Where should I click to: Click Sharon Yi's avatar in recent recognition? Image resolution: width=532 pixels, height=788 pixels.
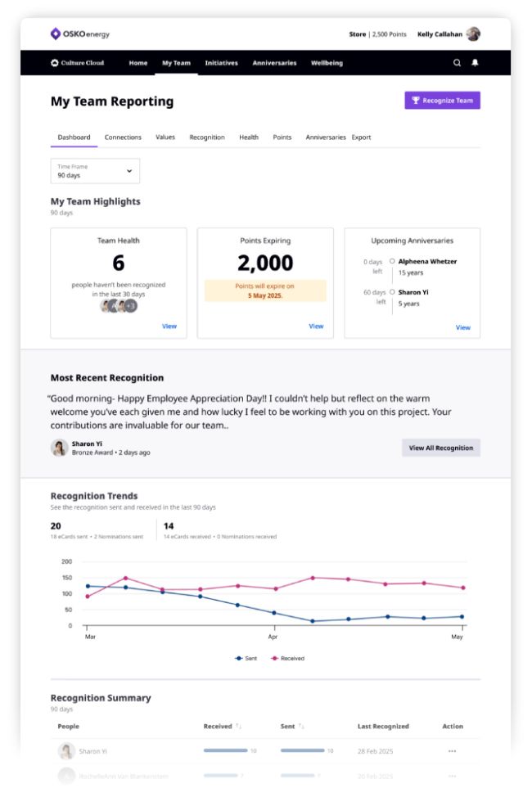pos(58,448)
